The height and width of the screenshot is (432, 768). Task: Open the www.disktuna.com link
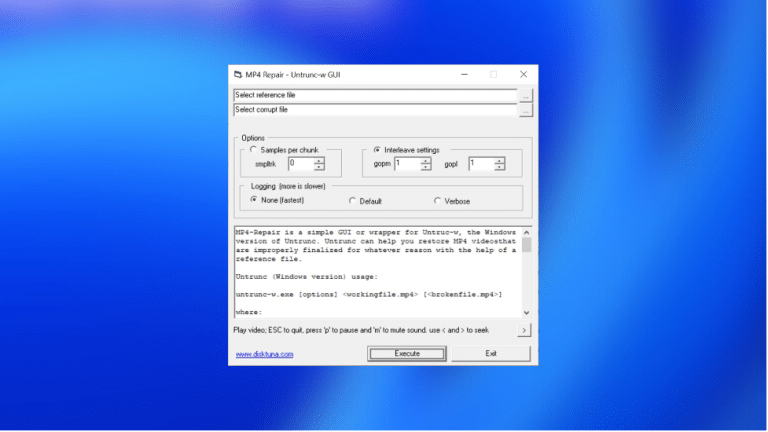[264, 354]
